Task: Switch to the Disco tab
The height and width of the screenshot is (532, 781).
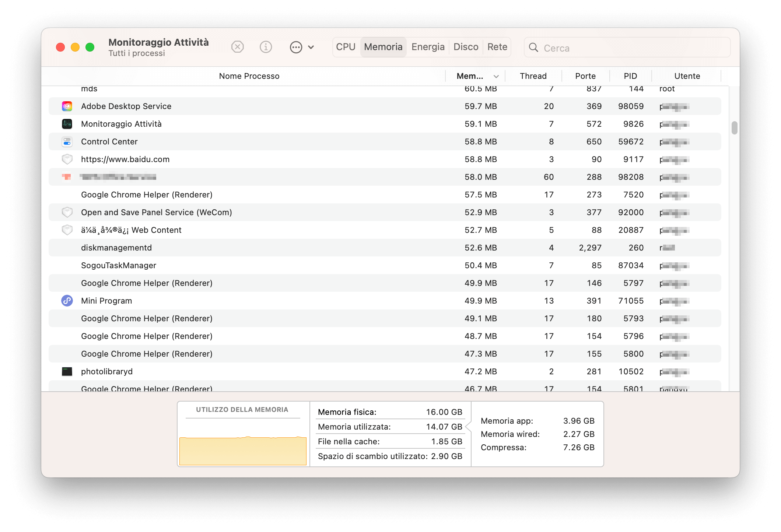Action: coord(466,47)
